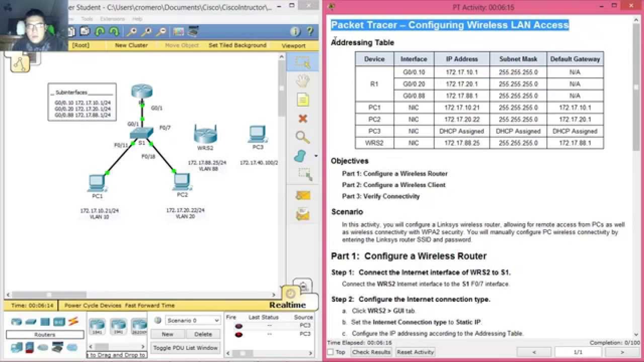Image resolution: width=644 pixels, height=362 pixels.
Task: Select the Switches device category icon
Action: coord(31,322)
